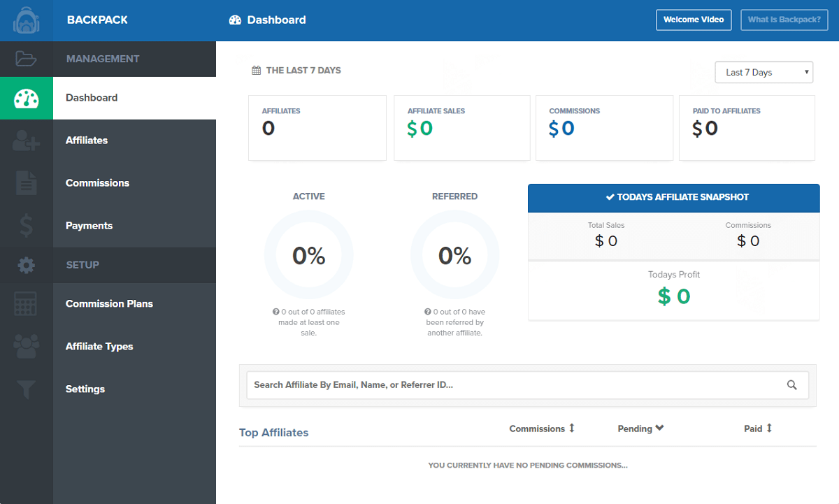Sort by Paid column arrows
The height and width of the screenshot is (504, 839).
769,428
